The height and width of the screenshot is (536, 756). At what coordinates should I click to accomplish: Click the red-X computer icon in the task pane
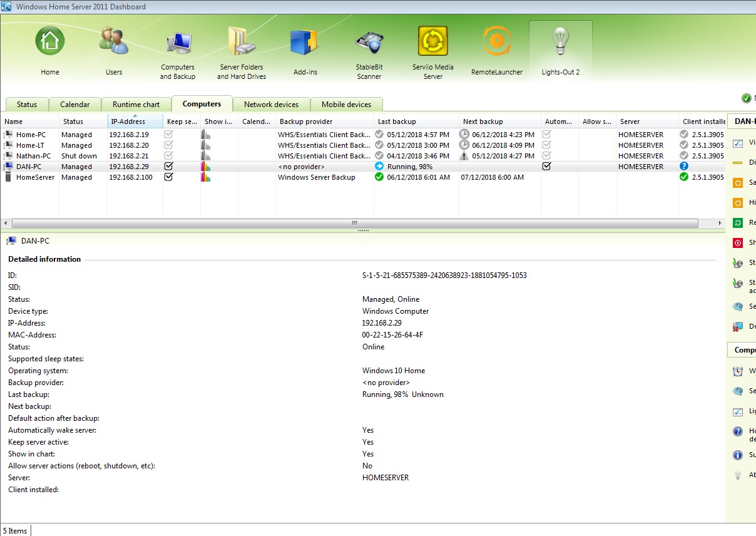click(737, 327)
